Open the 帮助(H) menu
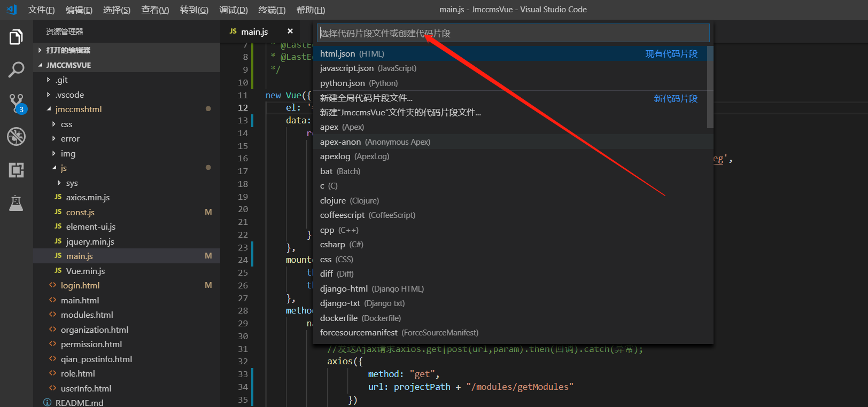This screenshot has width=868, height=407. pos(311,10)
